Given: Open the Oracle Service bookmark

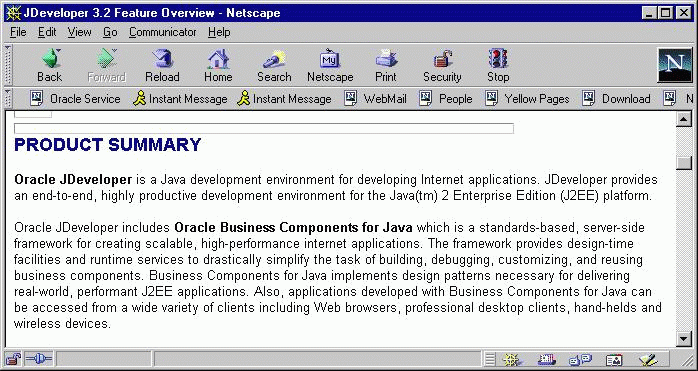Looking at the screenshot, I should pos(75,98).
